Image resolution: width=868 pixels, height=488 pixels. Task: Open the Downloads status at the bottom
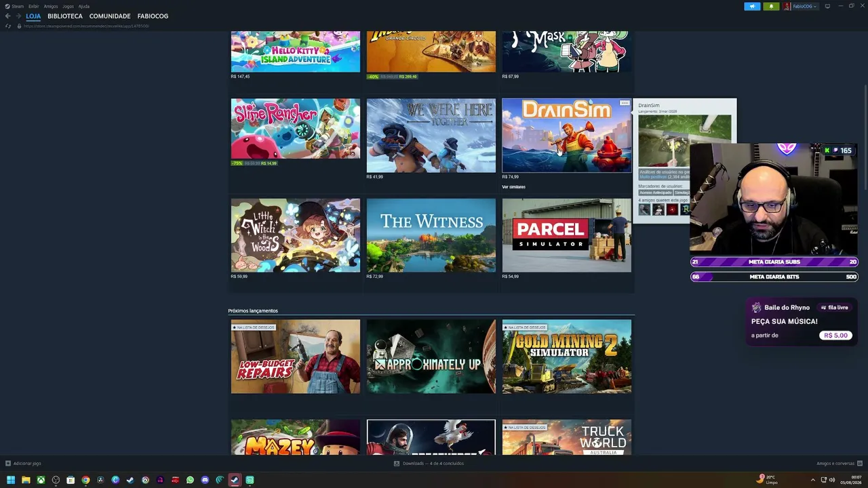pos(429,464)
